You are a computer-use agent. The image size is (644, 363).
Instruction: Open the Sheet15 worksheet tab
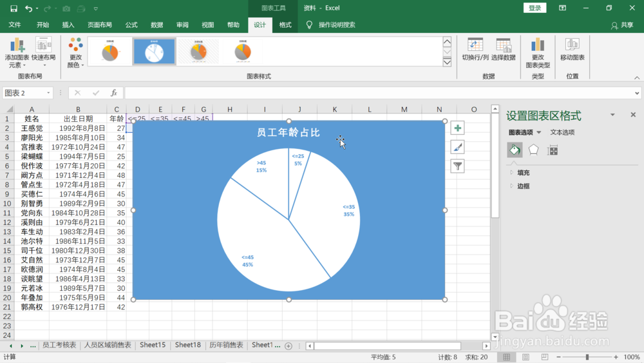pos(153,345)
